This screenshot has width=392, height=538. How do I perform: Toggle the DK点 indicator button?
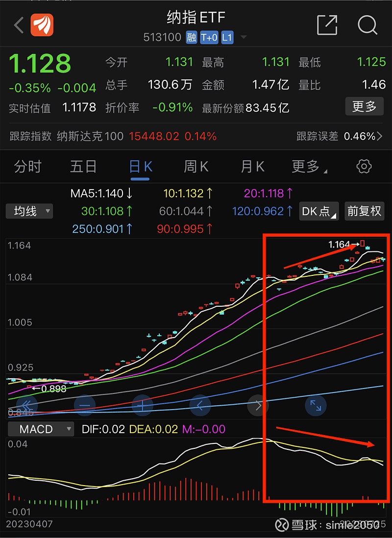318,211
